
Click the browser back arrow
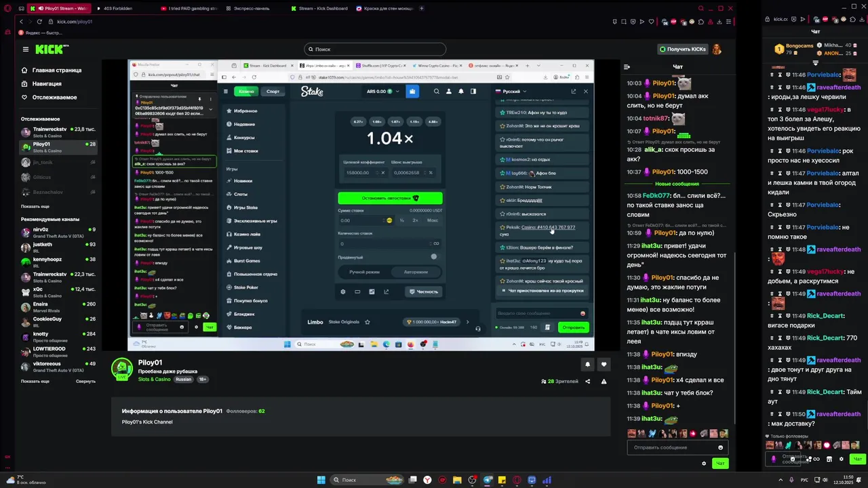(x=21, y=22)
